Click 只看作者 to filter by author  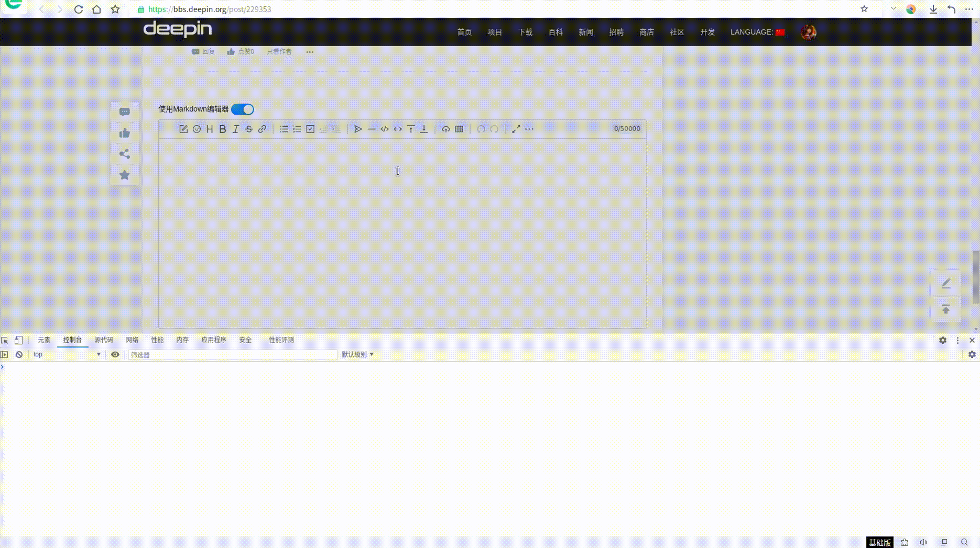click(279, 51)
